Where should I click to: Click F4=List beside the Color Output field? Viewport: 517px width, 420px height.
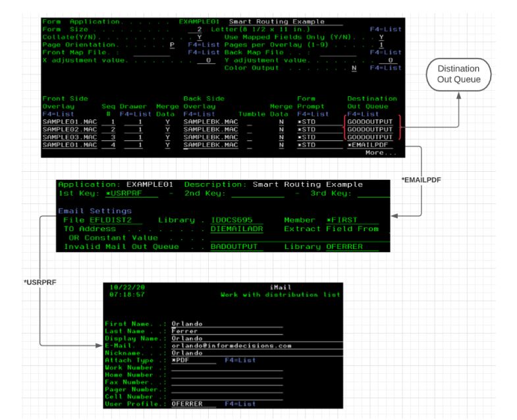point(386,68)
